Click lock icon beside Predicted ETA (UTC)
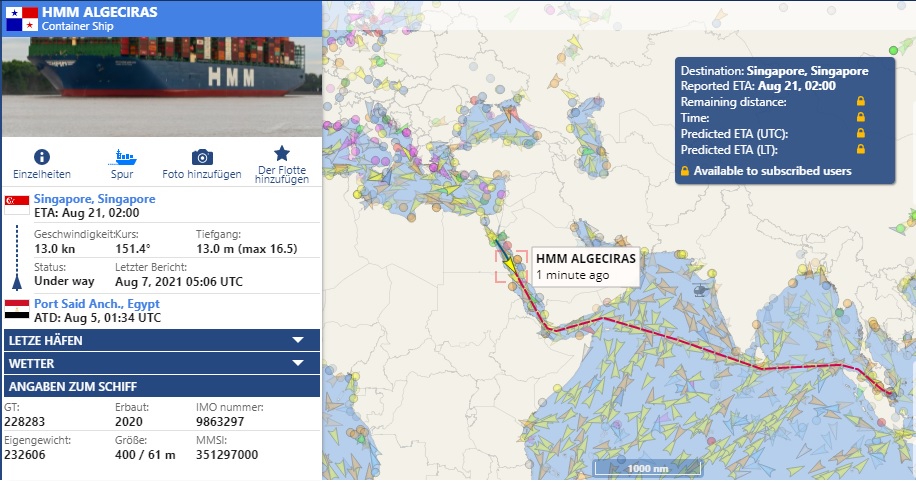The image size is (916, 481). tap(861, 133)
